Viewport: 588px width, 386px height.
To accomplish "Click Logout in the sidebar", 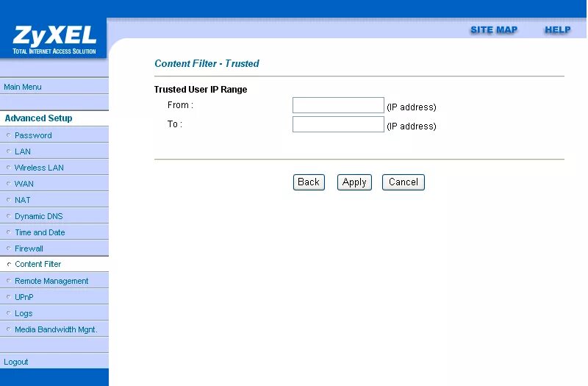I will 15,362.
